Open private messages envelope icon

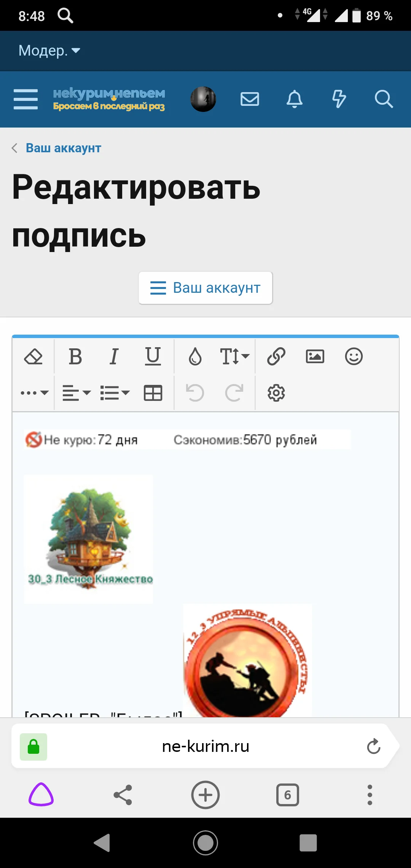250,99
